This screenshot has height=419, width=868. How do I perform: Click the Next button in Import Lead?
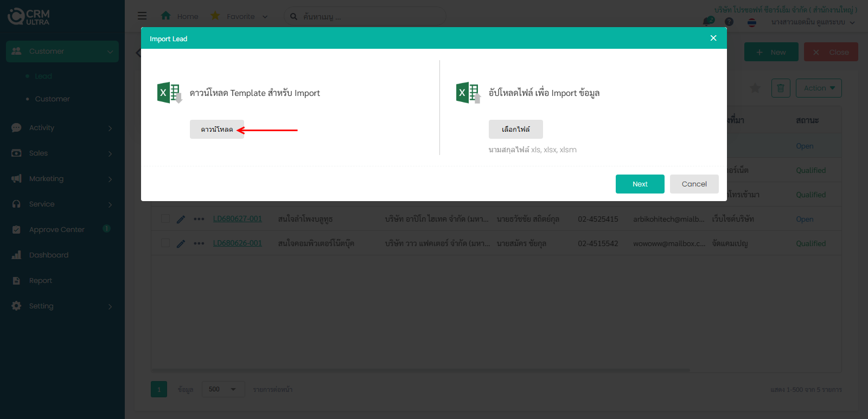point(640,184)
